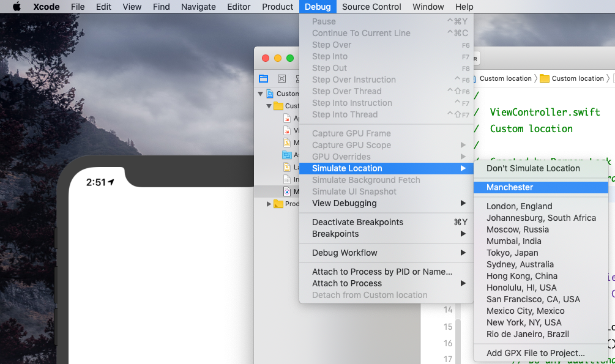This screenshot has height=364, width=615.
Task: Collapse the Custom location project root
Action: tap(260, 94)
